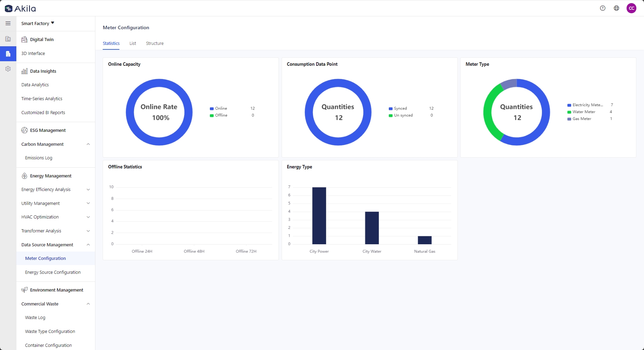This screenshot has width=644, height=350.
Task: Expand Energy Efficiency Analysis
Action: point(88,190)
